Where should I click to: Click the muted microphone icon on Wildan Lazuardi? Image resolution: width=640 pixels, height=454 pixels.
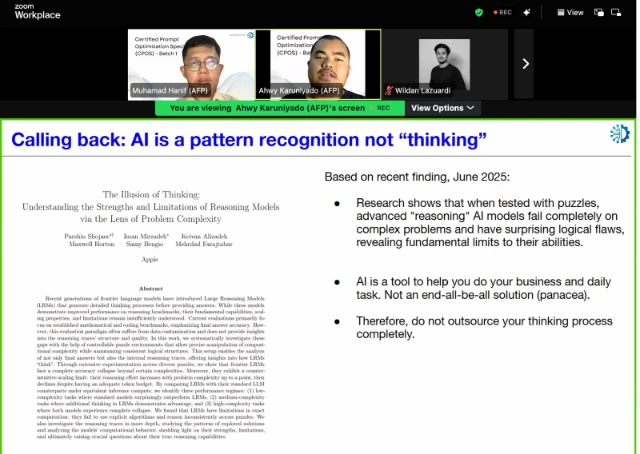point(388,91)
